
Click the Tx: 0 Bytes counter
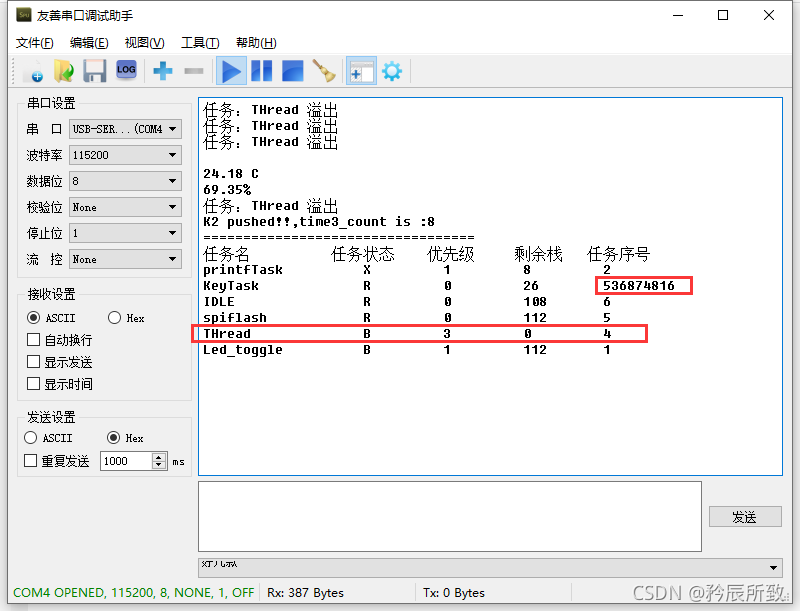[x=454, y=593]
